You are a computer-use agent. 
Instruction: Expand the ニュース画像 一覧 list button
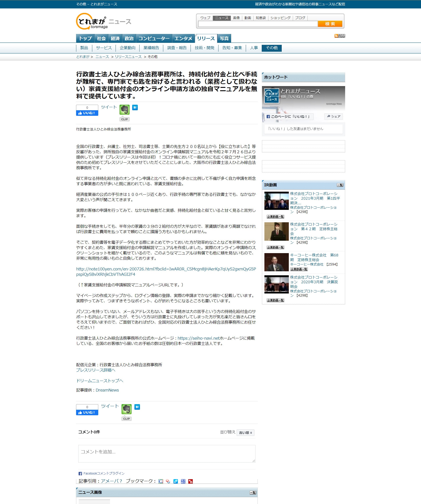click(252, 492)
